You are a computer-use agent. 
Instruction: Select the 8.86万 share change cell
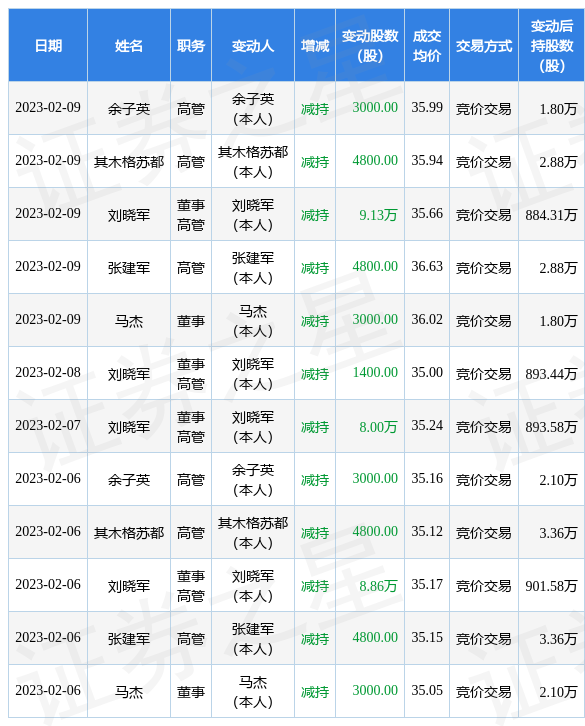click(x=378, y=586)
